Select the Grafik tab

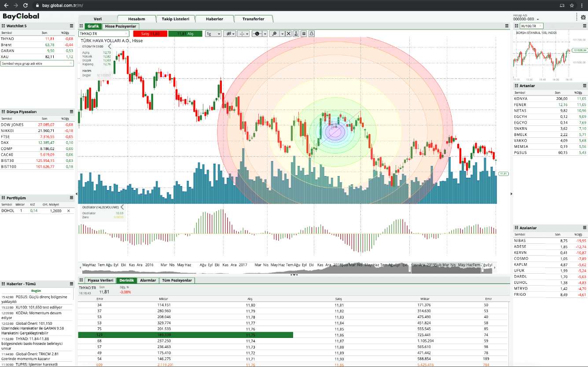(93, 26)
